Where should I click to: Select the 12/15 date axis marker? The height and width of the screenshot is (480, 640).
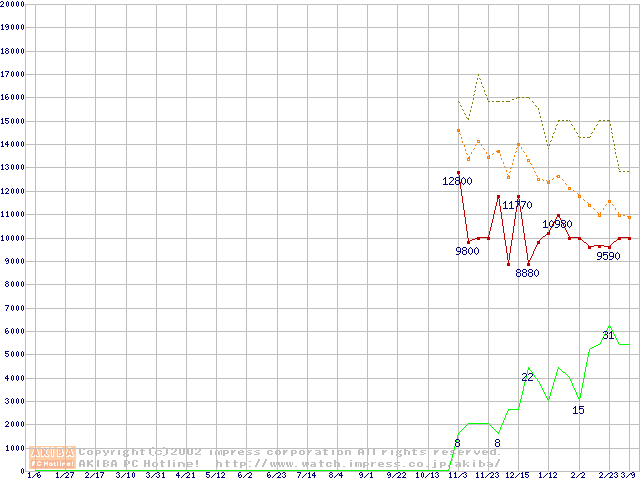tap(517, 475)
